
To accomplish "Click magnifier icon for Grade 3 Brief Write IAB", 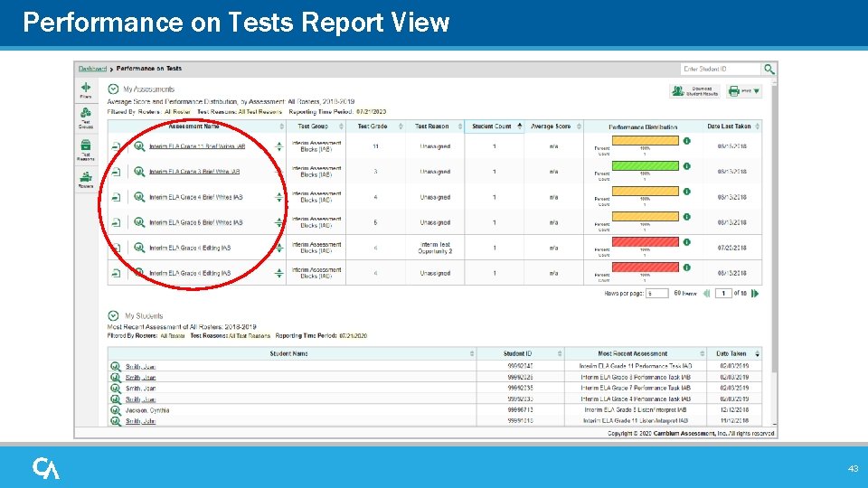I will tap(139, 172).
